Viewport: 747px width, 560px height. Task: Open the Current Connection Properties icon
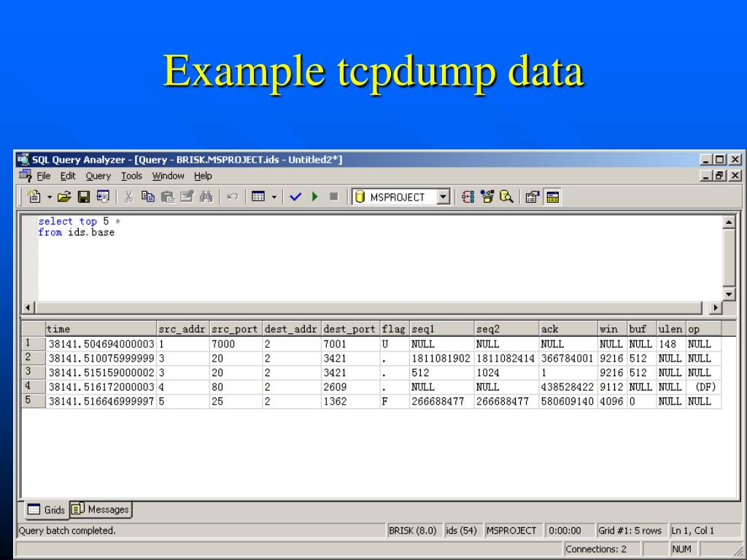pyautogui.click(x=532, y=197)
